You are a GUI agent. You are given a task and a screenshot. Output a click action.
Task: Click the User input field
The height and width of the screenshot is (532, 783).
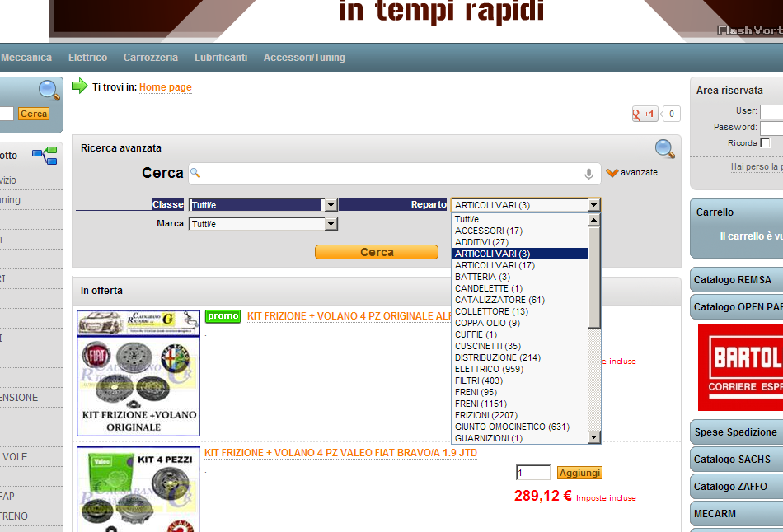(771, 111)
